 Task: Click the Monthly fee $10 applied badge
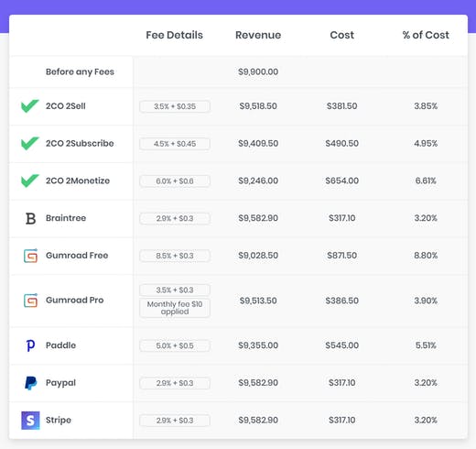click(175, 308)
